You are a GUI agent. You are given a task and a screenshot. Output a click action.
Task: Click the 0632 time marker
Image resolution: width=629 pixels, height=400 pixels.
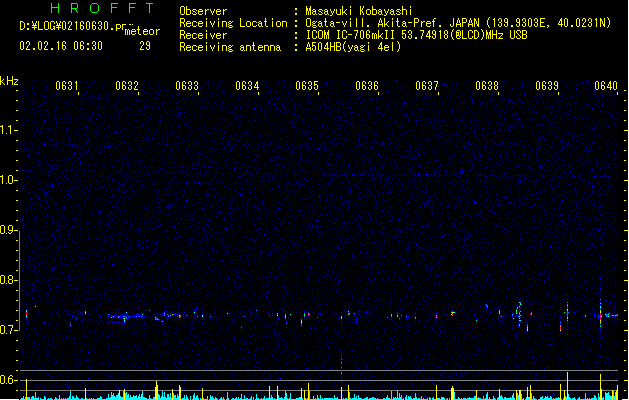click(x=127, y=86)
